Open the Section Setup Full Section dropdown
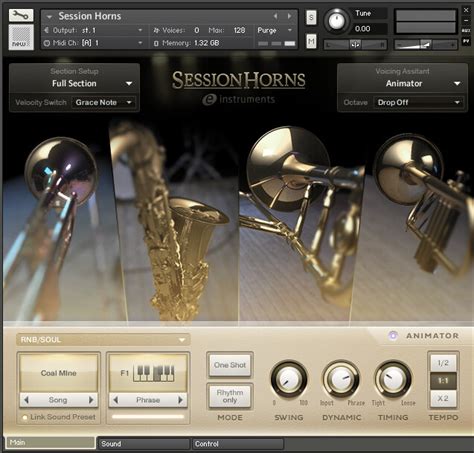The image size is (474, 453). click(74, 83)
